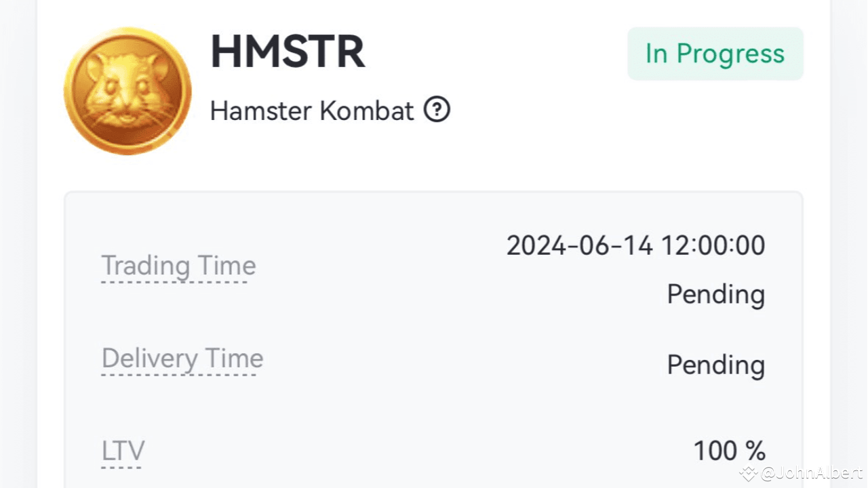Open the Hamster Kombat name label

(x=311, y=110)
